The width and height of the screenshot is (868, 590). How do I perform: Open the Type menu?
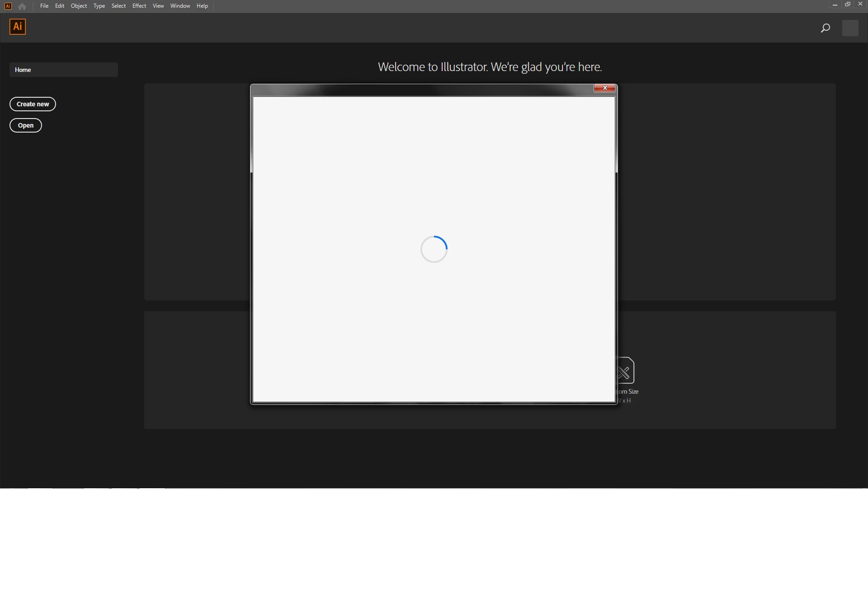tap(99, 6)
